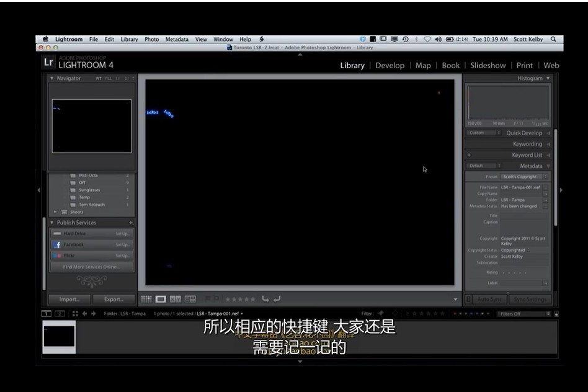Viewport: 588px width, 392px height.
Task: Click the Lr Lightroom logo icon
Action: pos(49,61)
